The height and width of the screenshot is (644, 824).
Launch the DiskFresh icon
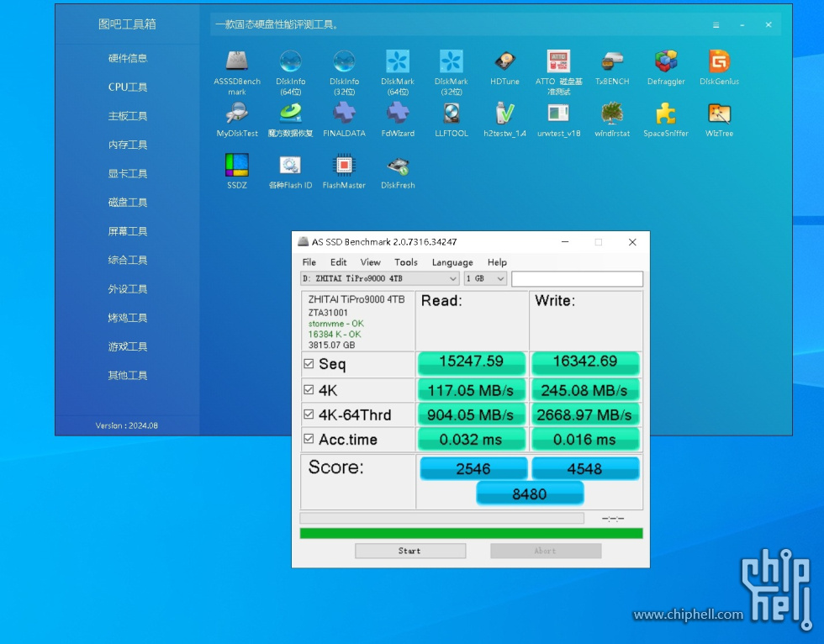pos(398,166)
